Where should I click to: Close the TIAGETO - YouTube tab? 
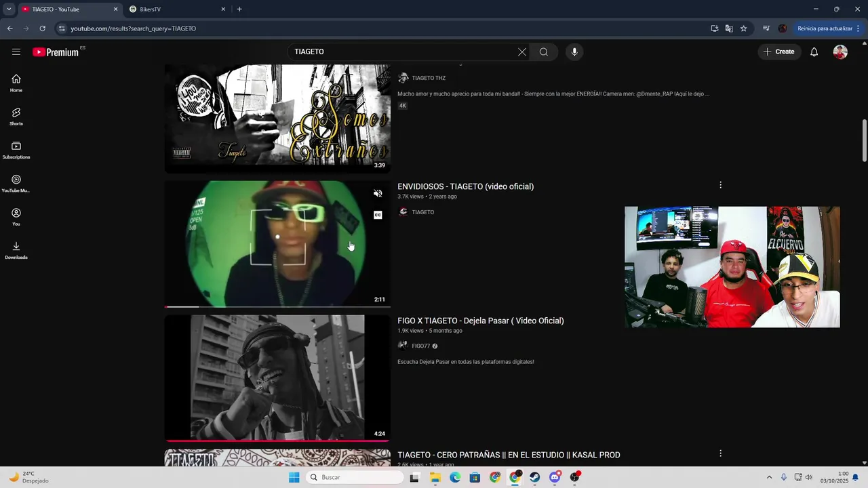pyautogui.click(x=115, y=9)
